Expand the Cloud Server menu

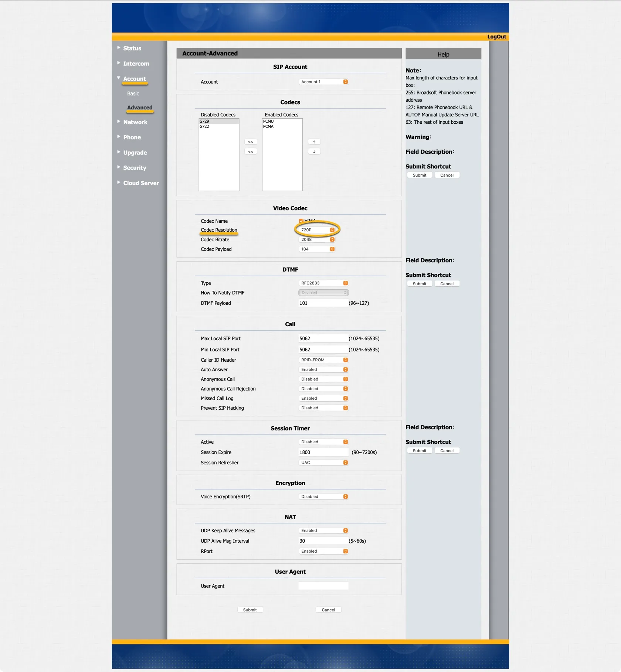tap(141, 183)
